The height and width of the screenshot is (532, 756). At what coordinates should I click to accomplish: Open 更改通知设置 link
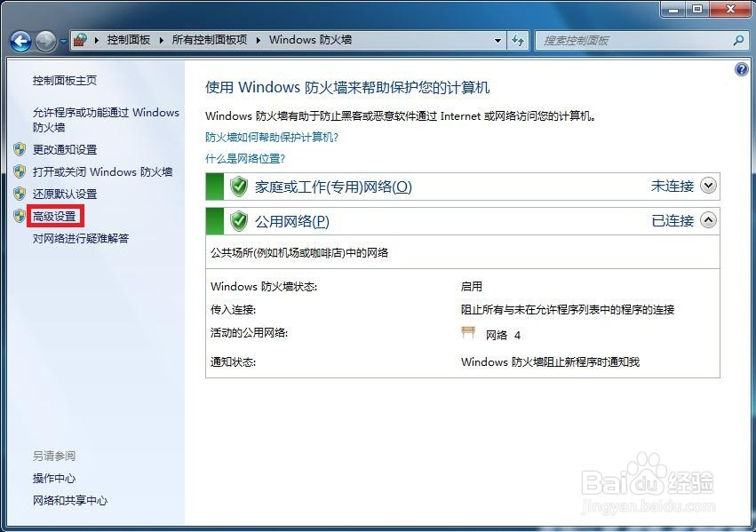(x=65, y=150)
